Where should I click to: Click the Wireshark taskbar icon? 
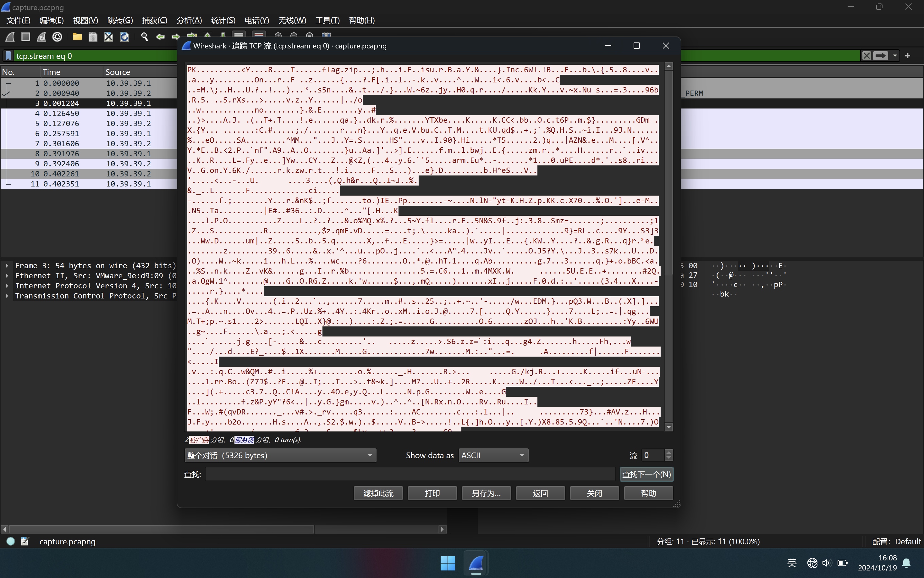click(476, 563)
